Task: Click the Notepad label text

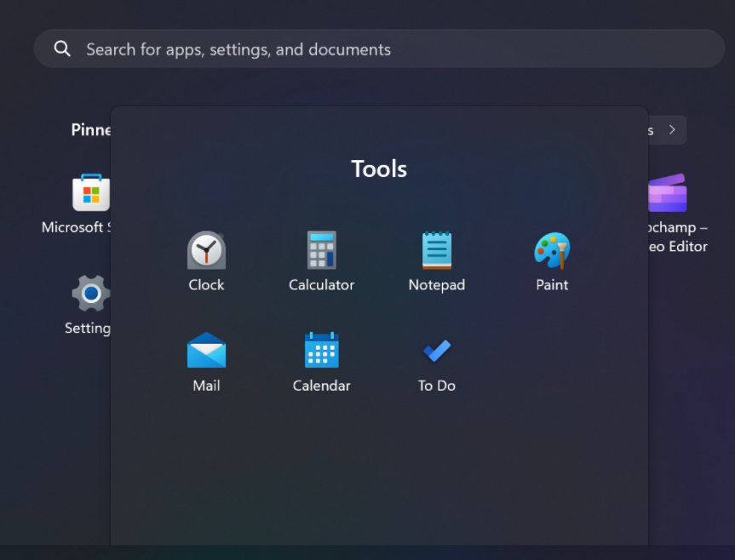Action: 437,285
